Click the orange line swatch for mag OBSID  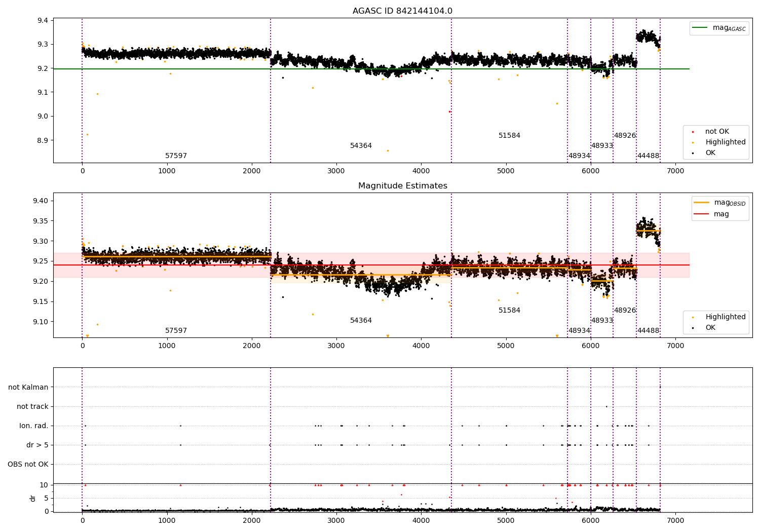tap(701, 203)
